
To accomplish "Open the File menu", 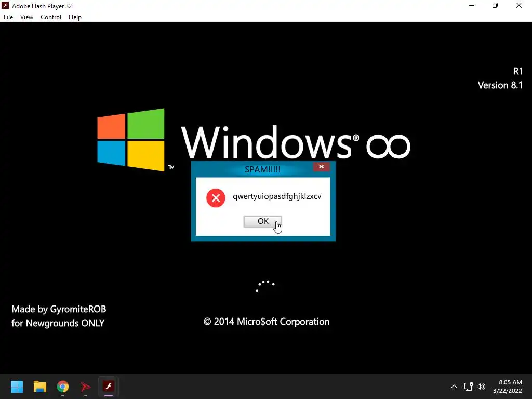I will (8, 17).
